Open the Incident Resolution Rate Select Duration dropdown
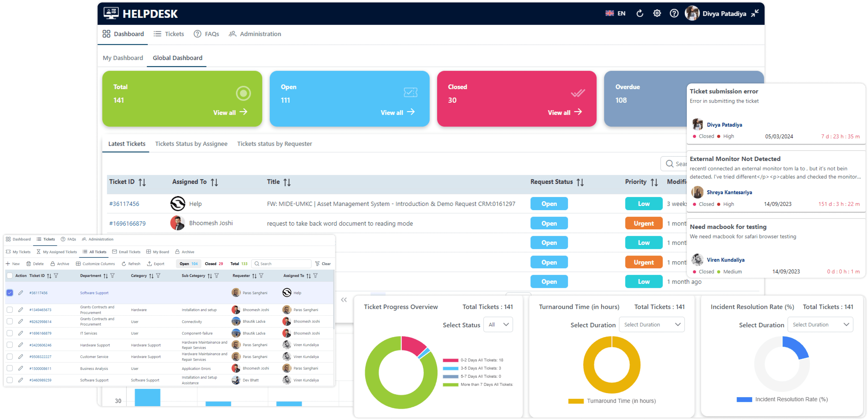This screenshot has width=868, height=420. [820, 325]
